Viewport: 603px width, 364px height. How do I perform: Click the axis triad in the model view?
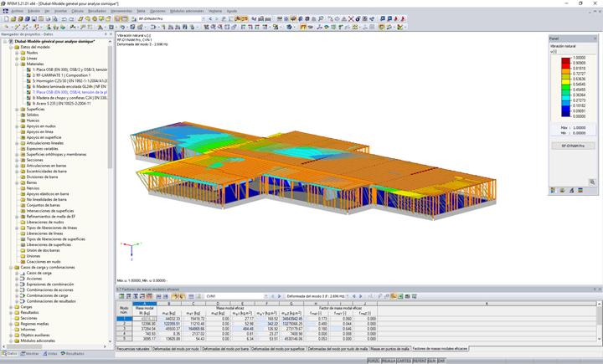[131, 250]
